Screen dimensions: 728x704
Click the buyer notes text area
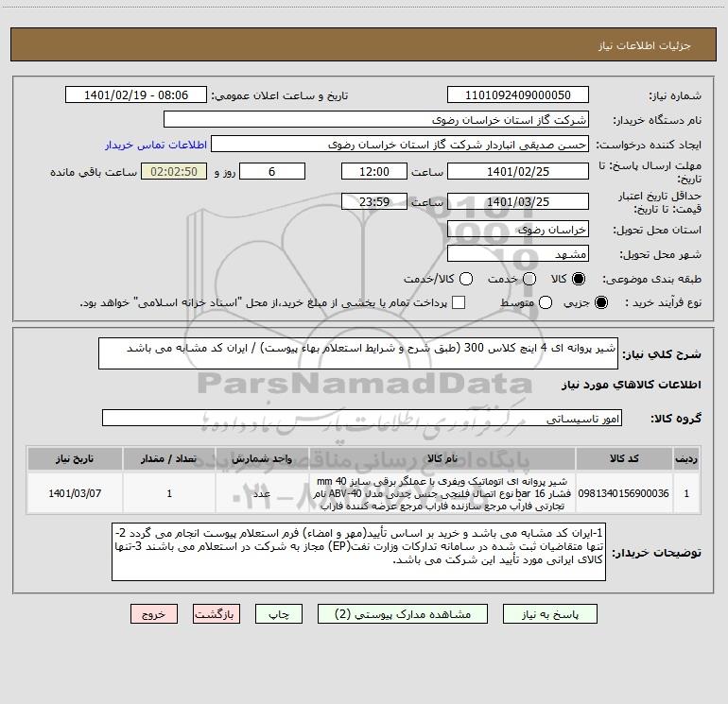point(358,552)
